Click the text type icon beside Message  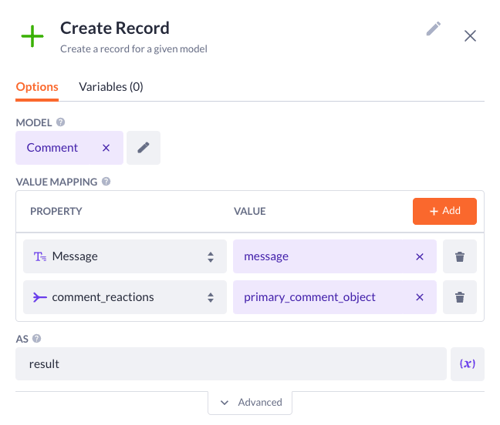point(40,257)
